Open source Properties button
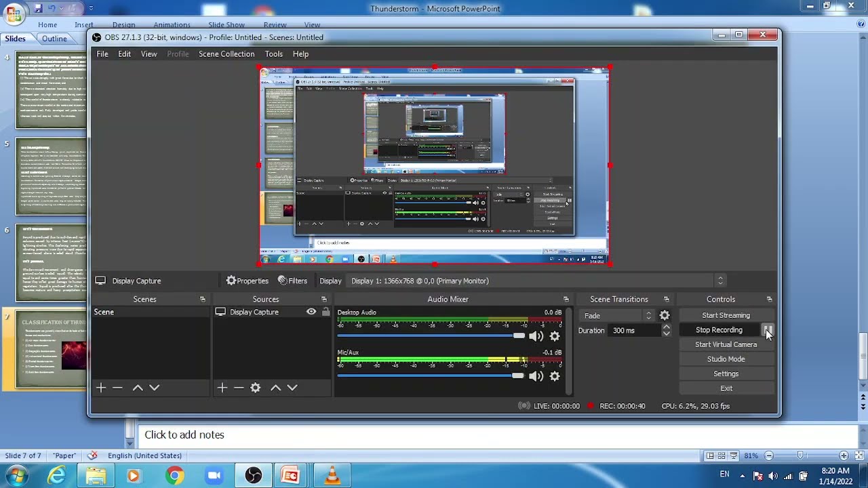868x488 pixels. click(x=248, y=281)
